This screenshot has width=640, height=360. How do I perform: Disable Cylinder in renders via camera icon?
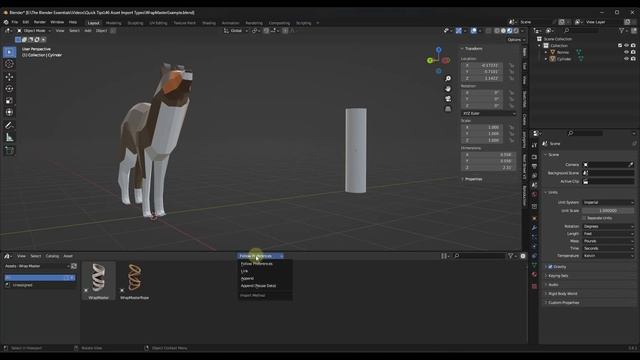pos(633,59)
